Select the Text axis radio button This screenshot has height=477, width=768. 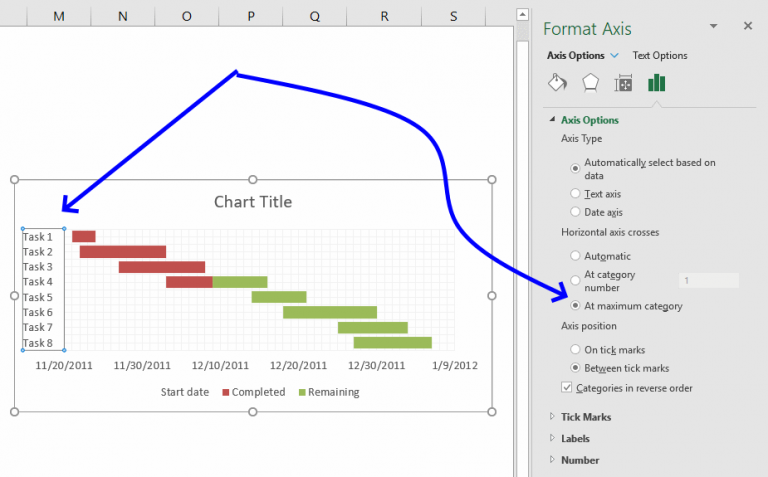[576, 193]
